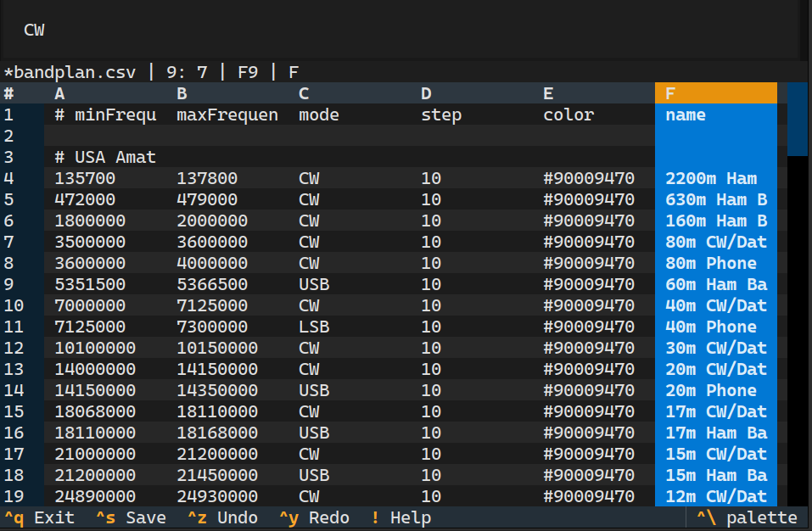Viewport: 812px width, 531px height.
Task: Click LSB mode cell in row 11
Action: pos(349,327)
